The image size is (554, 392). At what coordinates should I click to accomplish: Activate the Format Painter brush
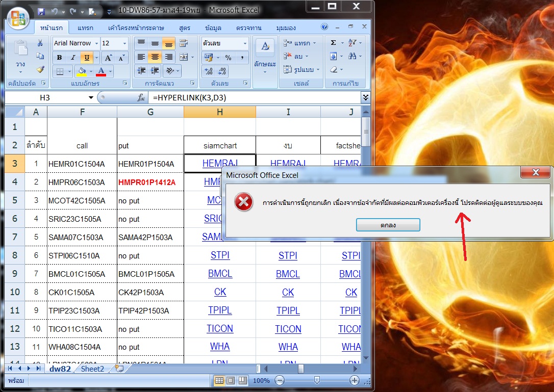pyautogui.click(x=40, y=69)
